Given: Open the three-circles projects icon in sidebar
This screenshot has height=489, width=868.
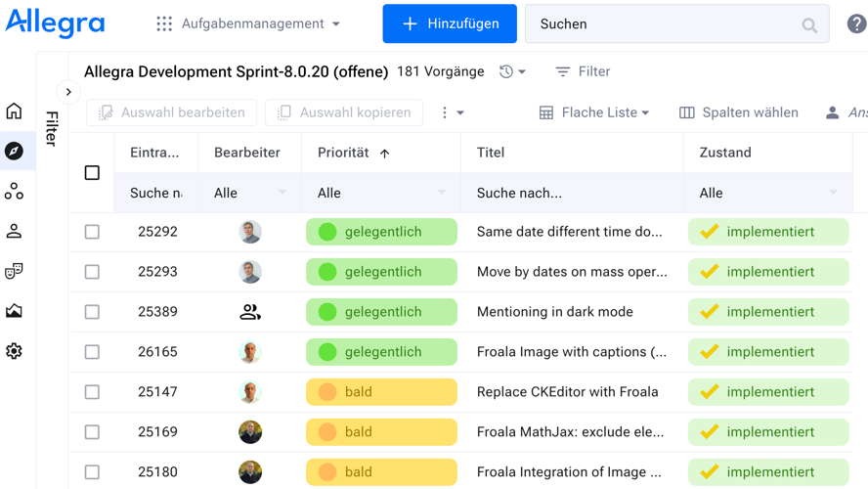Looking at the screenshot, I should click(14, 191).
